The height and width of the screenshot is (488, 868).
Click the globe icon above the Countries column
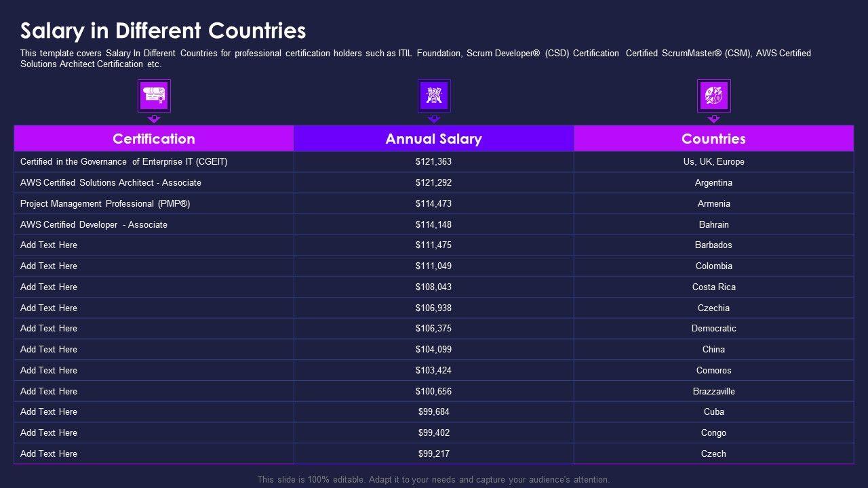pyautogui.click(x=714, y=96)
